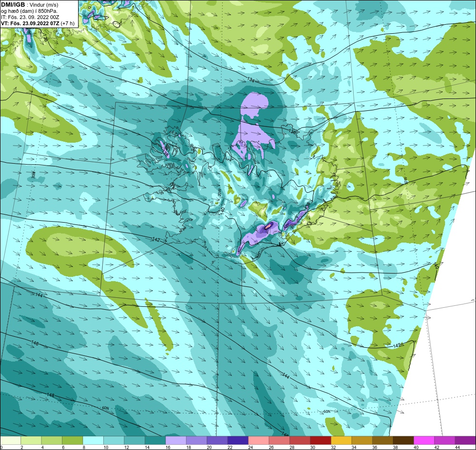The height and width of the screenshot is (450, 476).
Task: Select the 40–42 m/s bright magenta legend swatch
Action: (x=424, y=440)
